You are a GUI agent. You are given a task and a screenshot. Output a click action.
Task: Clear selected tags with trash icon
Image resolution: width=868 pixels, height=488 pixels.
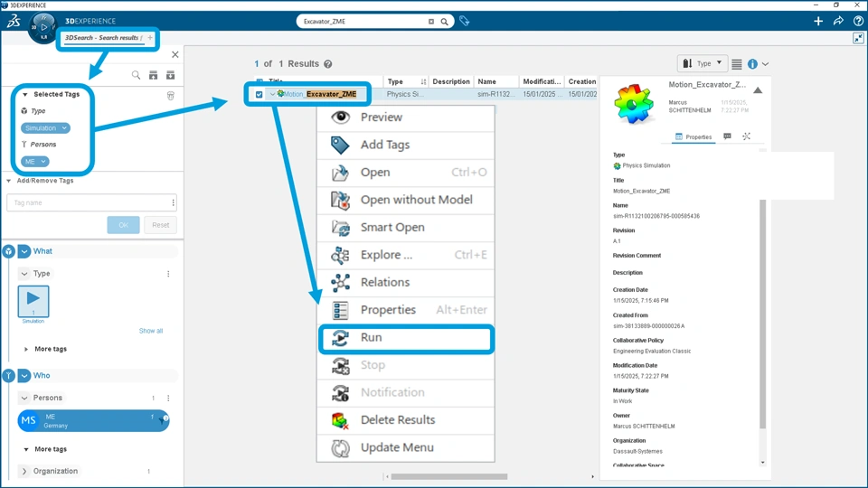pos(171,96)
